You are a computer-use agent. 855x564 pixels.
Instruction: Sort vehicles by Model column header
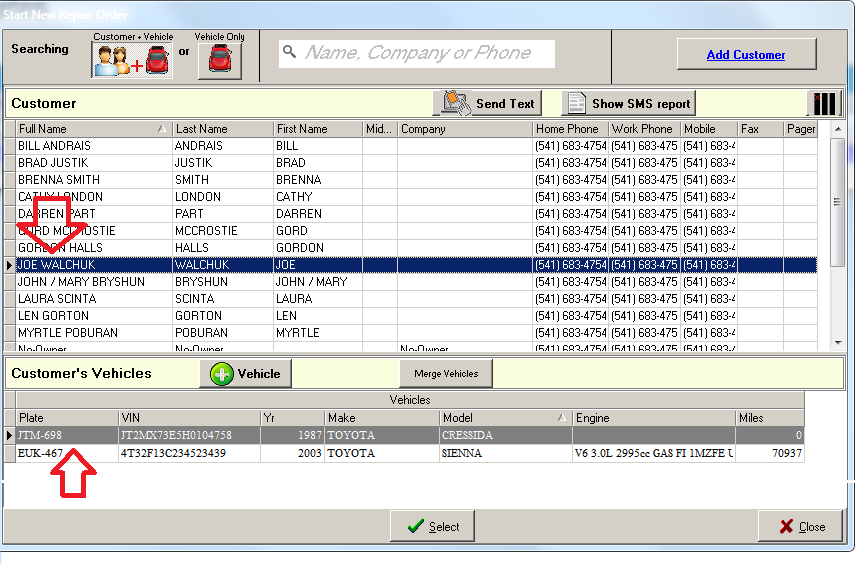tap(500, 417)
